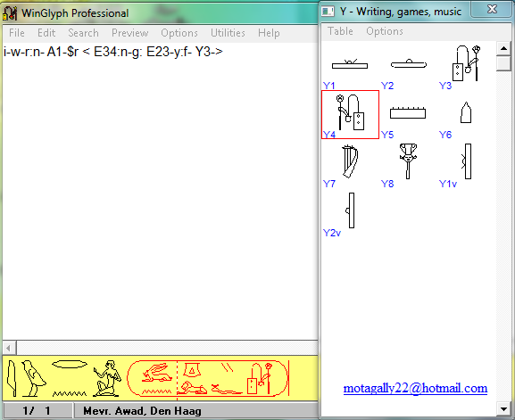The height and width of the screenshot is (420, 515).
Task: Click in the glyph code text line
Action: click(x=113, y=52)
